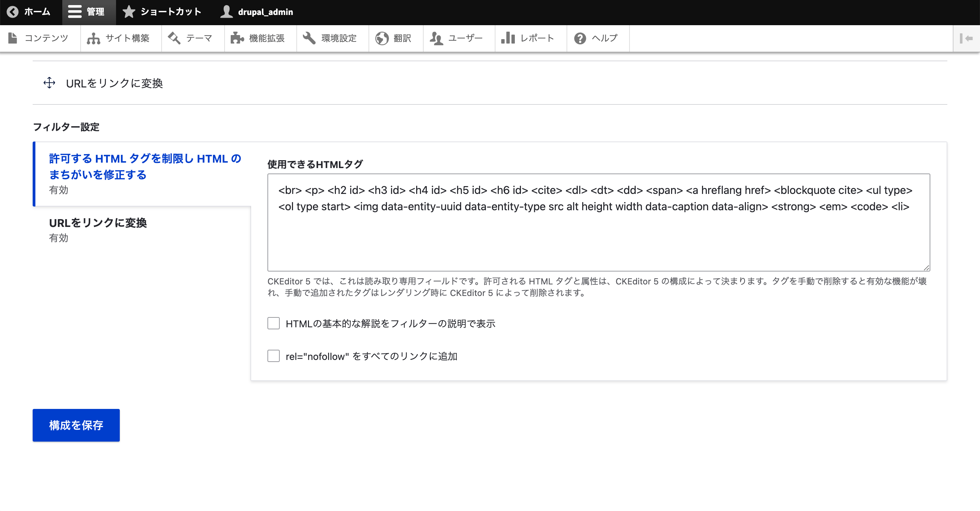Click the 翻訳 globe icon
This screenshot has width=980, height=511.
click(381, 38)
